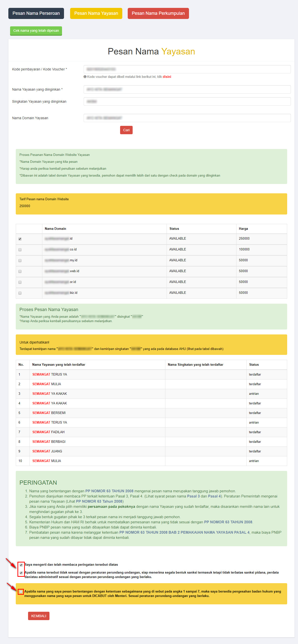The image size is (298, 644).
Task: Click the Harga column header
Action: pyautogui.click(x=243, y=229)
